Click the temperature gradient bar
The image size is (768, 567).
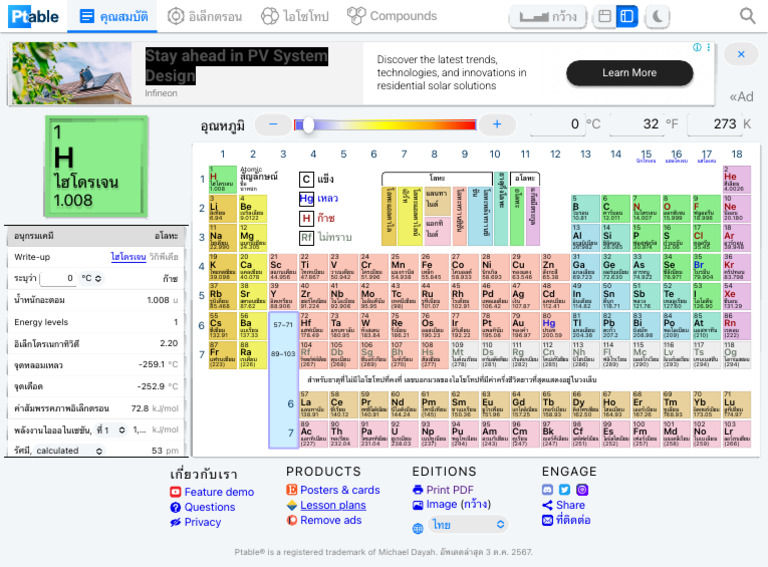point(385,125)
